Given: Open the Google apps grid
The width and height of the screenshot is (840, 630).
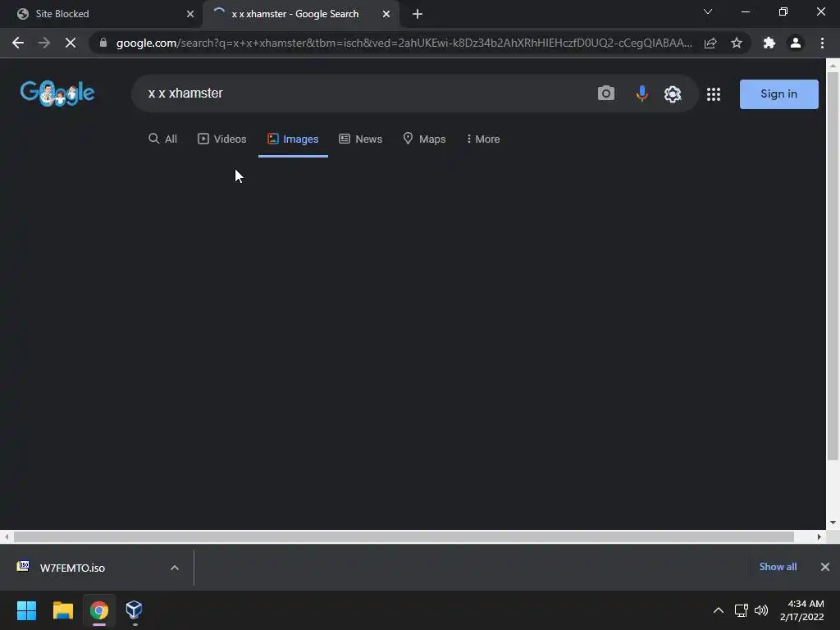Looking at the screenshot, I should point(714,94).
